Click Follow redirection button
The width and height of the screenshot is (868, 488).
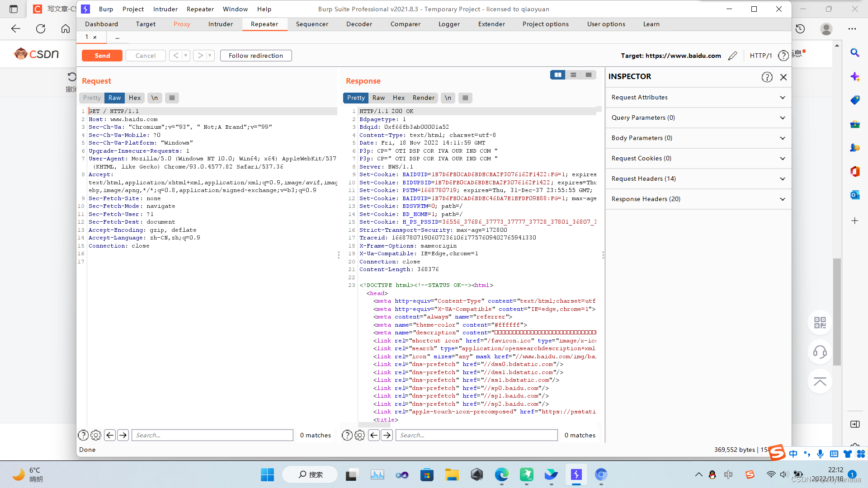[255, 56]
